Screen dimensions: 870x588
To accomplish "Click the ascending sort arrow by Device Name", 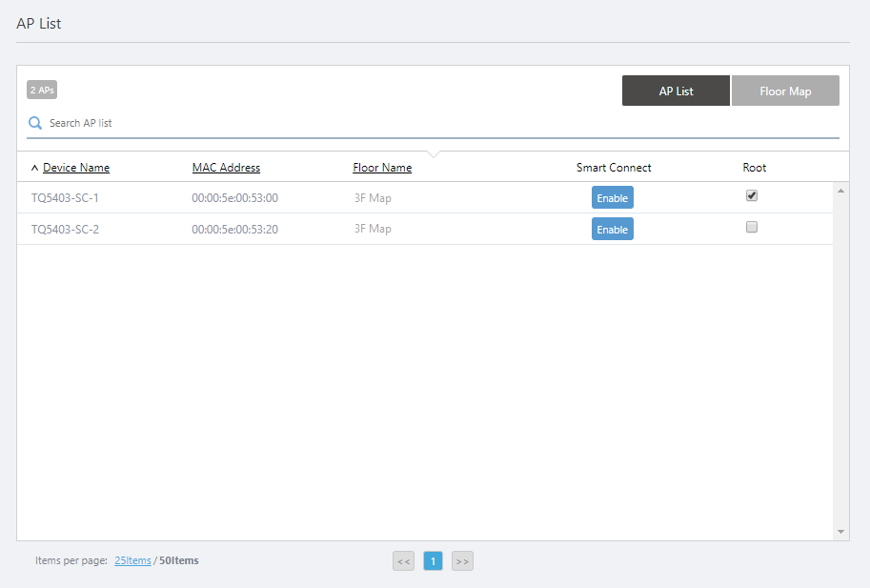I will tap(35, 168).
